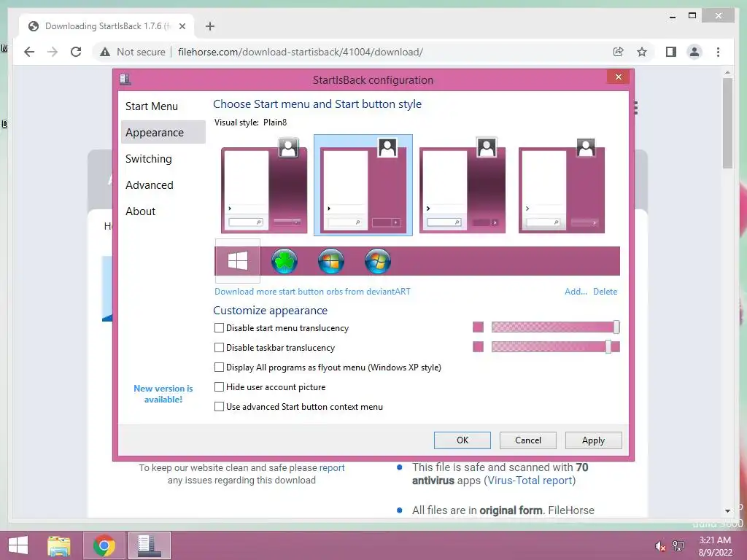
Task: Click New version is available link
Action: 163,394
